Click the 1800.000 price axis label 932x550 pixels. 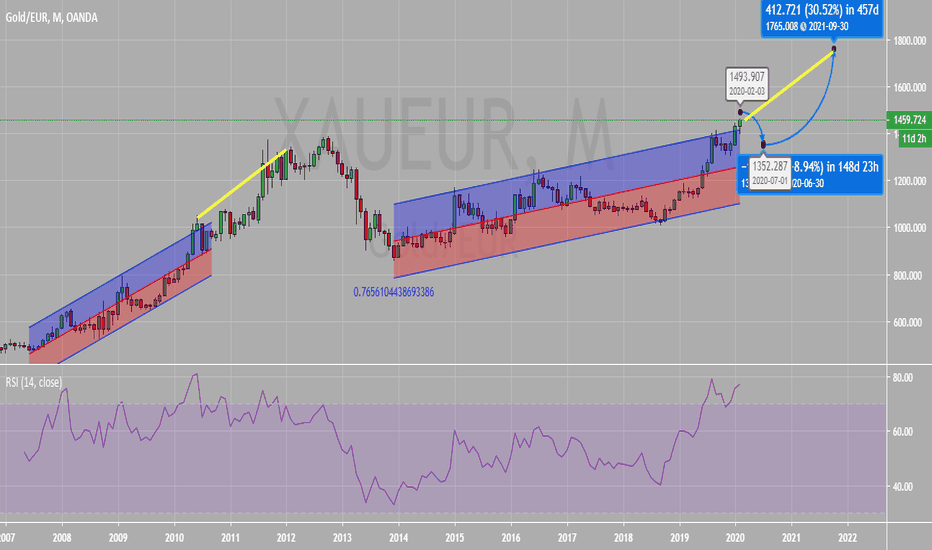click(909, 40)
